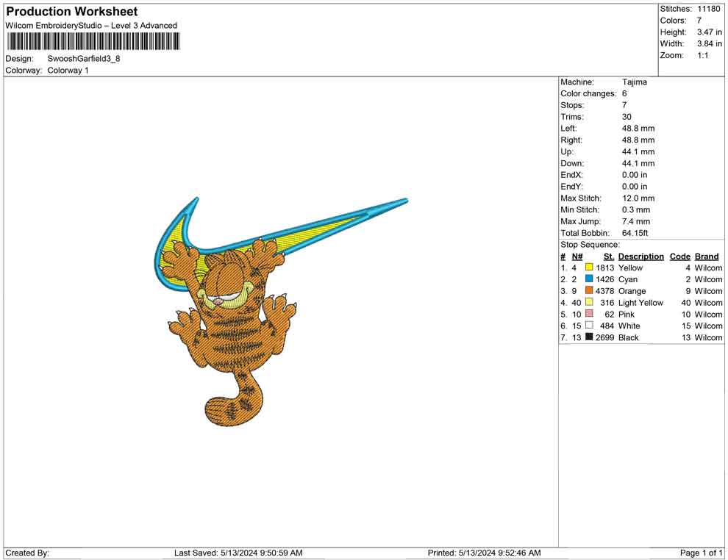Click the St. column header
The image size is (728, 560).
coord(608,256)
